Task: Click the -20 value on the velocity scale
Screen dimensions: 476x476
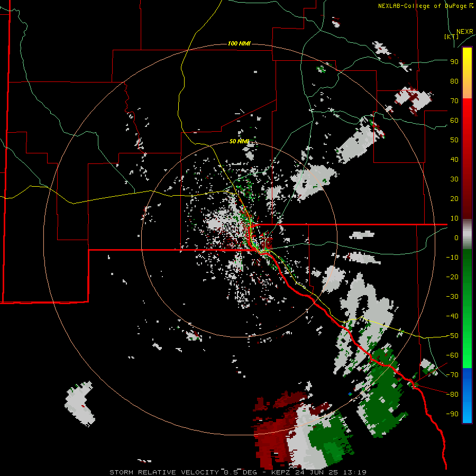Action: (452, 277)
